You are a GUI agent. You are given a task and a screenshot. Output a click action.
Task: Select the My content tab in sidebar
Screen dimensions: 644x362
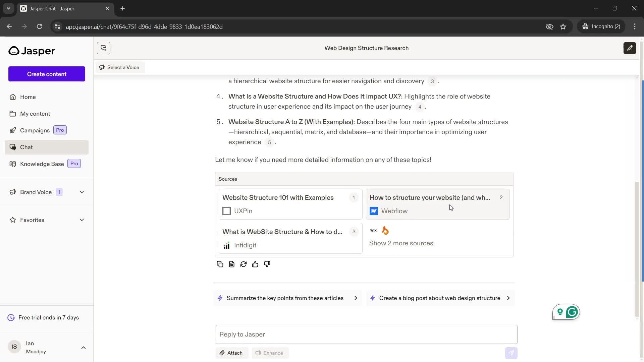[35, 114]
